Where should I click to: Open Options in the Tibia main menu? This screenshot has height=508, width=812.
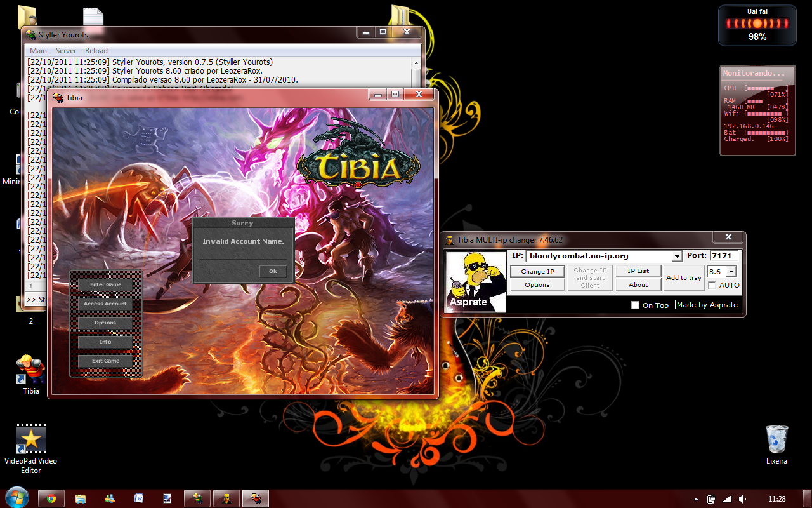coord(105,323)
